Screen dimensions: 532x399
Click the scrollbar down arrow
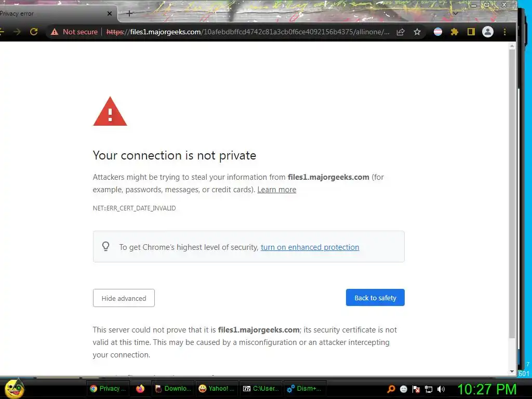point(512,371)
